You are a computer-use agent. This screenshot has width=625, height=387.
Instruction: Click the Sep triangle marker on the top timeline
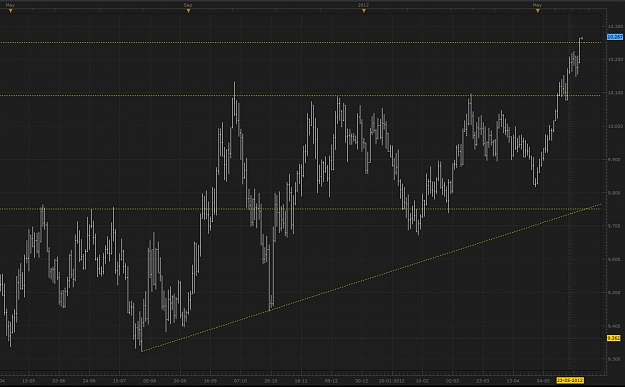tap(189, 11)
